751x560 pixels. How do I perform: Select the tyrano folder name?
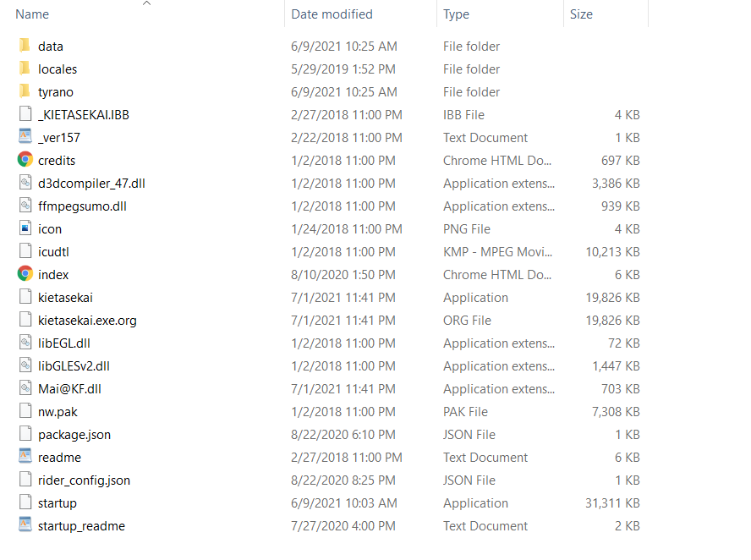pyautogui.click(x=56, y=91)
